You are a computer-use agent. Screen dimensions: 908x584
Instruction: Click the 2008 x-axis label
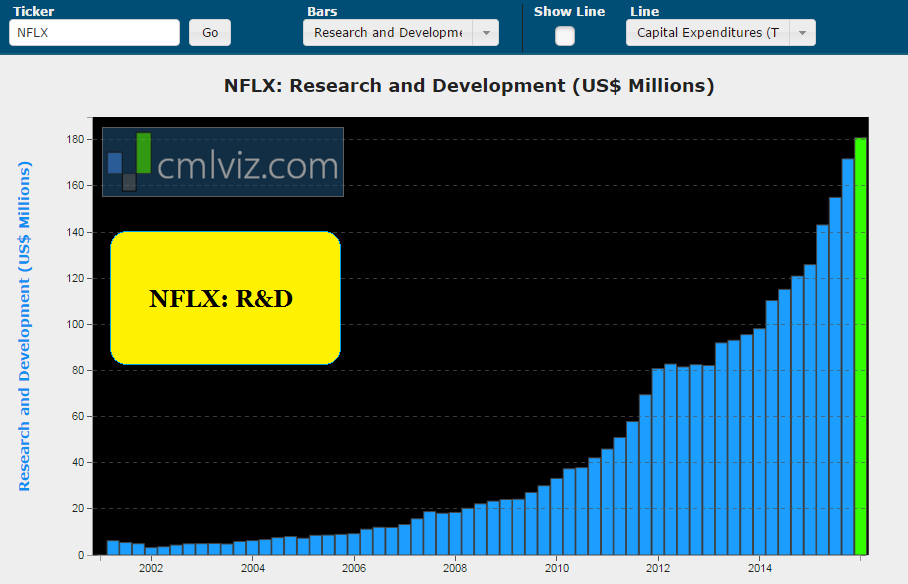point(455,568)
